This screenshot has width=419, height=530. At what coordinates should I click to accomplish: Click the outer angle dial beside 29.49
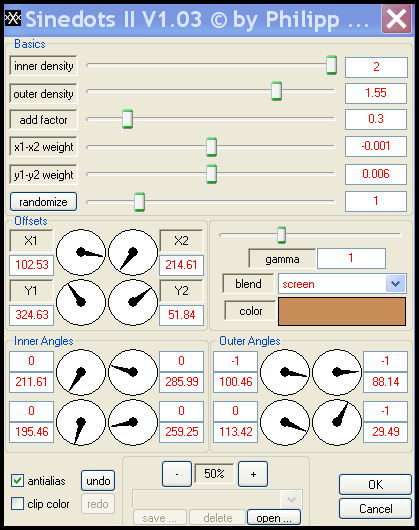(x=337, y=422)
